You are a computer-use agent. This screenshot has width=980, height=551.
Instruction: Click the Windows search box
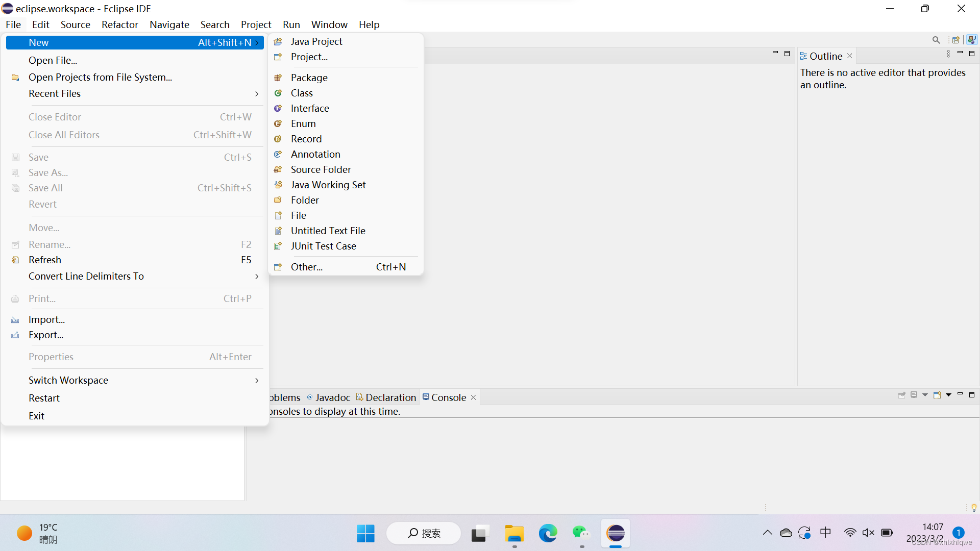[x=424, y=534]
